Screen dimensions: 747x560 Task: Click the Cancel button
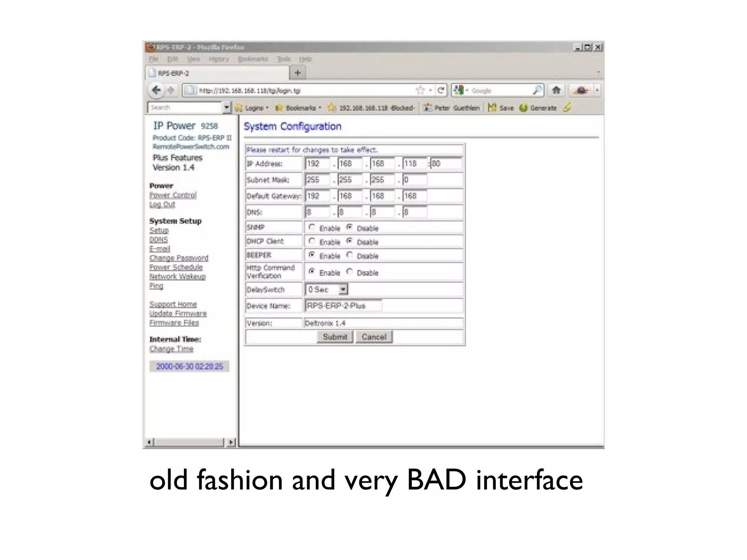[374, 337]
